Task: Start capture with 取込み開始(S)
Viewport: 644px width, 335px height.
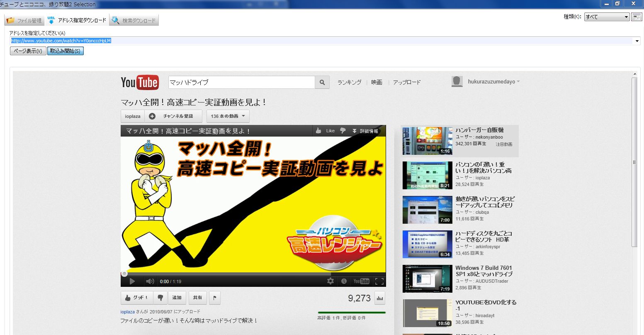Action: click(66, 51)
